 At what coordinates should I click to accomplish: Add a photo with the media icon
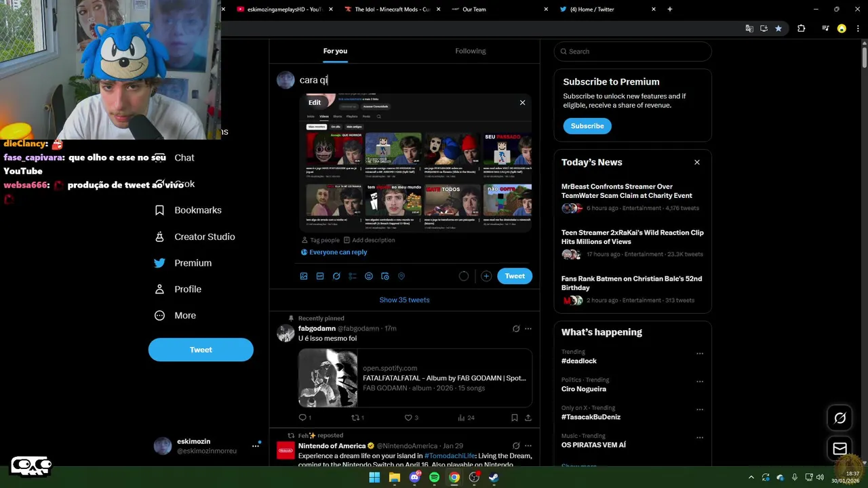click(x=304, y=277)
